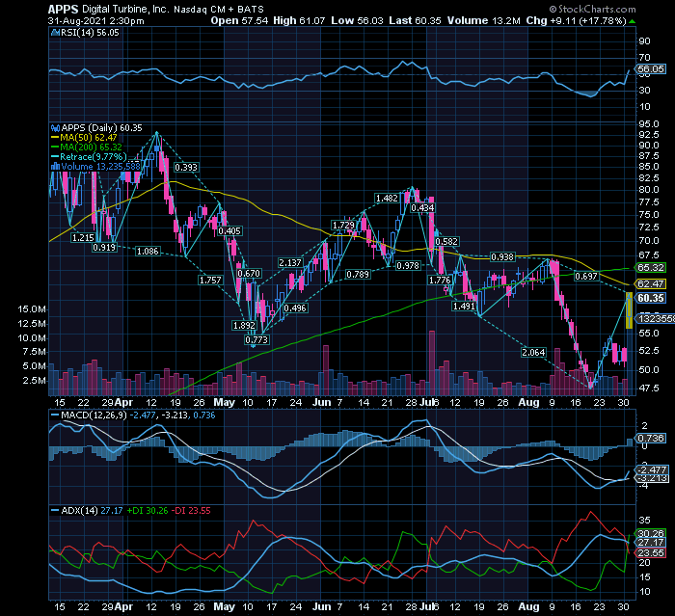675x616 pixels.
Task: Click the +DI 30.26 value
Action: 148,511
